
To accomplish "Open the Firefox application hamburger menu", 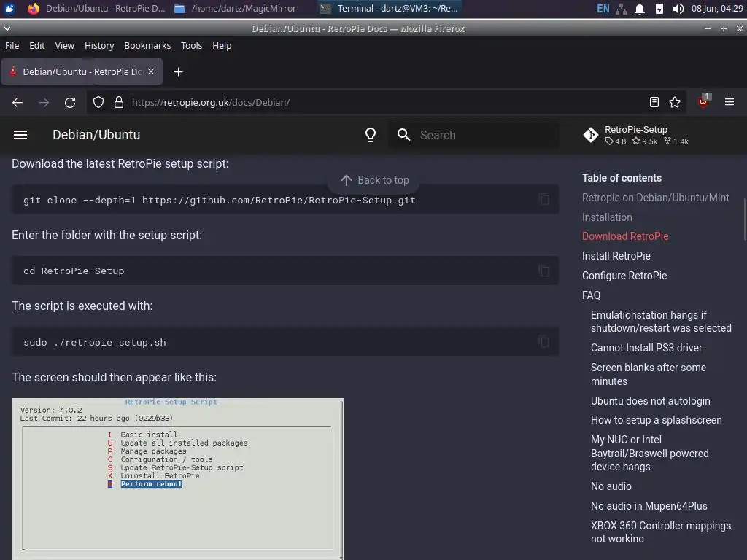I will click(x=729, y=102).
